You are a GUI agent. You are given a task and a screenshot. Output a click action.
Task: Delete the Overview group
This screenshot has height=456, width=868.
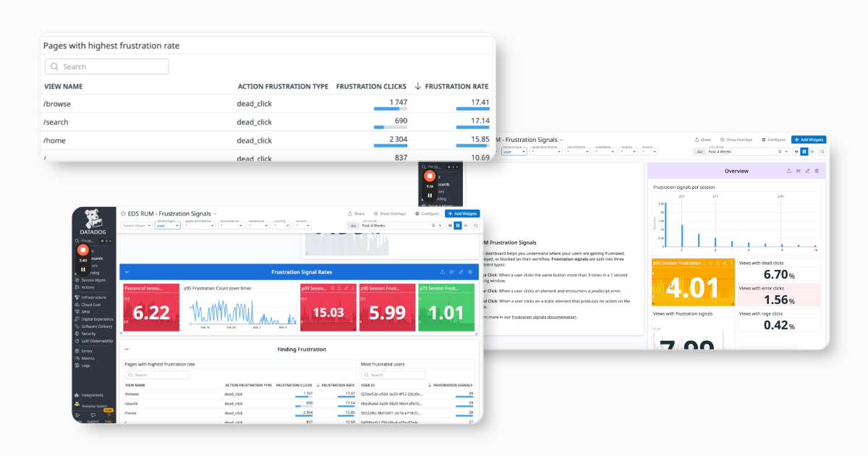[817, 171]
